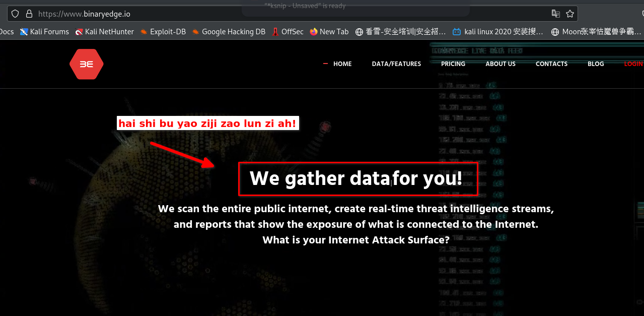Open the shield tracking protection icon
Viewport: 644px width, 316px height.
click(x=15, y=14)
